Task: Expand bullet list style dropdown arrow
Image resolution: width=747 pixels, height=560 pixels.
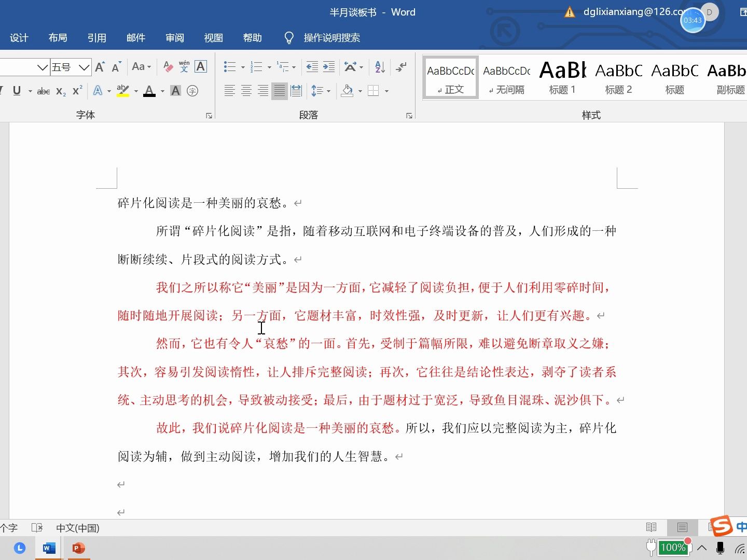Action: click(x=242, y=67)
